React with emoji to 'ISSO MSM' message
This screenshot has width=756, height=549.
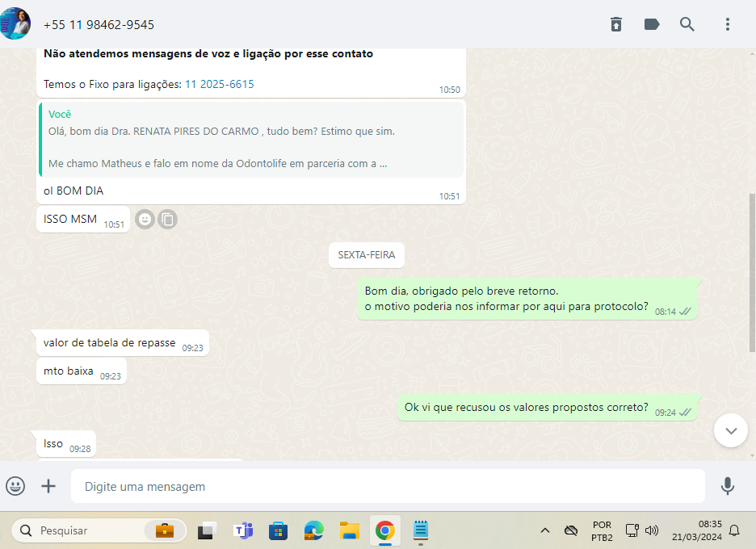[x=145, y=219]
